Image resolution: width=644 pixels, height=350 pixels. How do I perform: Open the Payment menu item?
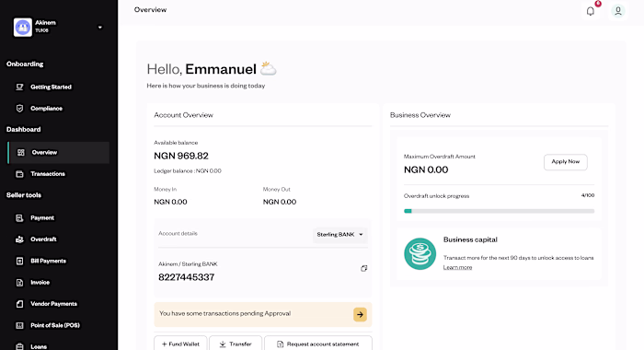pos(42,217)
